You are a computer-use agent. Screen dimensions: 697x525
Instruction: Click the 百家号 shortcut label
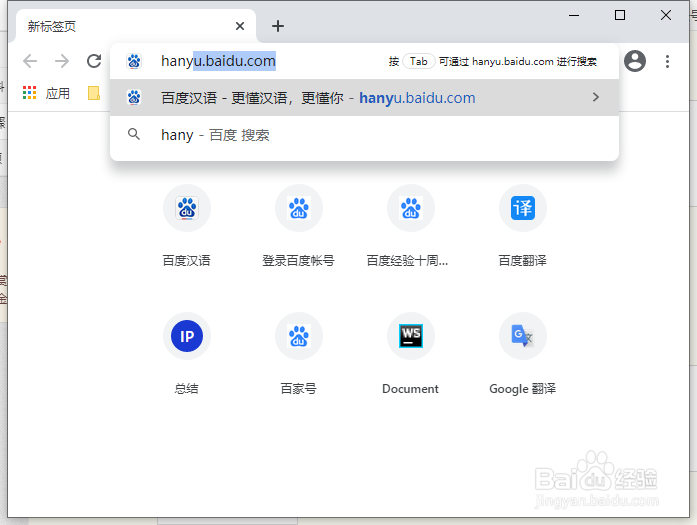(298, 389)
